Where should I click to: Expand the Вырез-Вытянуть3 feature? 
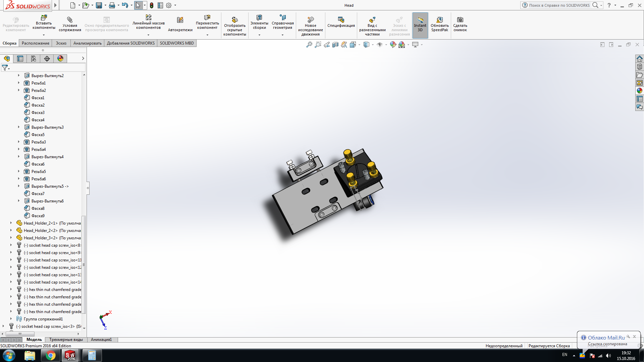(19, 127)
